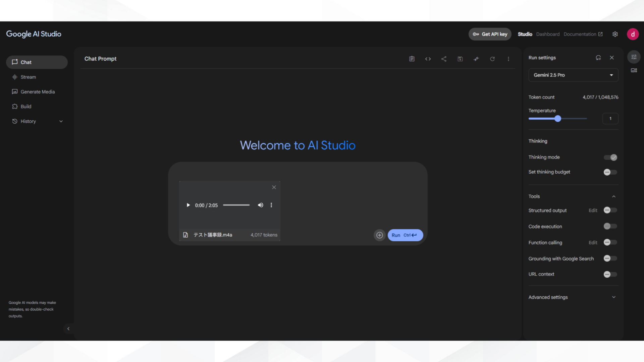644x362 pixels.
Task: Adjust the Temperature slider
Action: 557,118
